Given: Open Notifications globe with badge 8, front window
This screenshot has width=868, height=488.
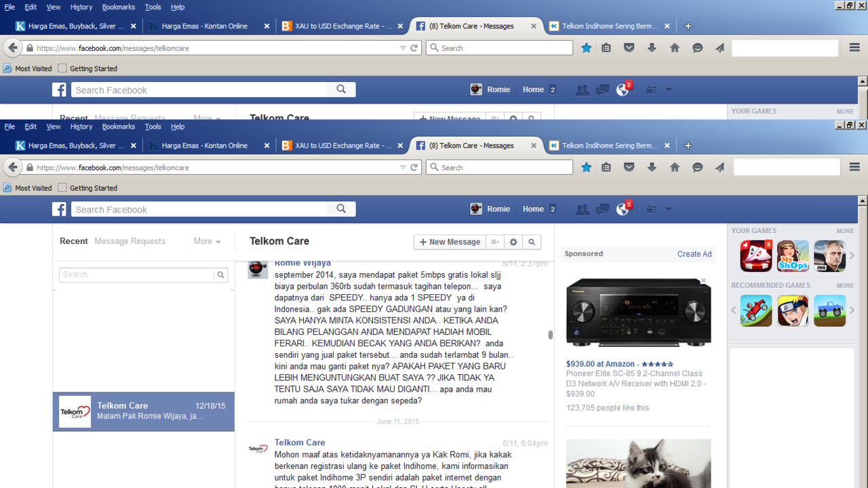Looking at the screenshot, I should pos(623,209).
